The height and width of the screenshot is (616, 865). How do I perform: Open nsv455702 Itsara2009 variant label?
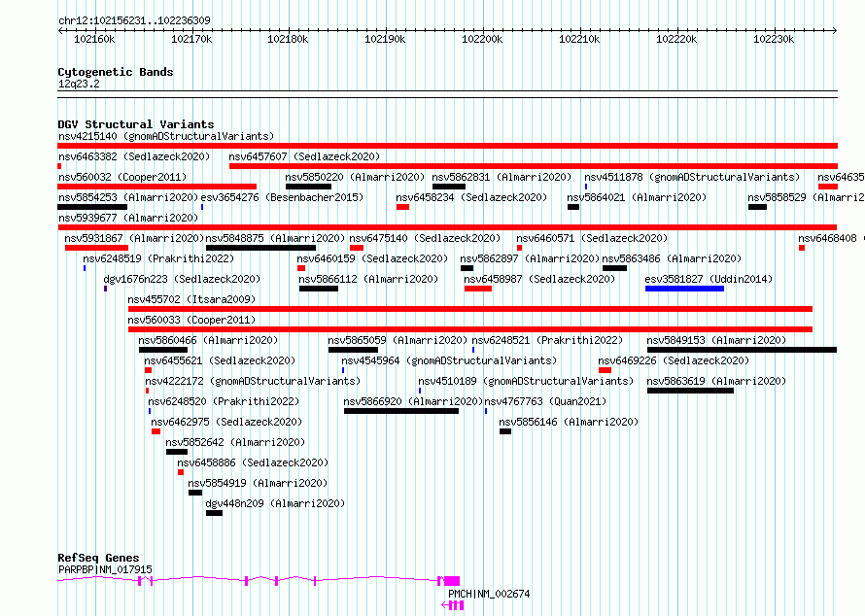(191, 299)
